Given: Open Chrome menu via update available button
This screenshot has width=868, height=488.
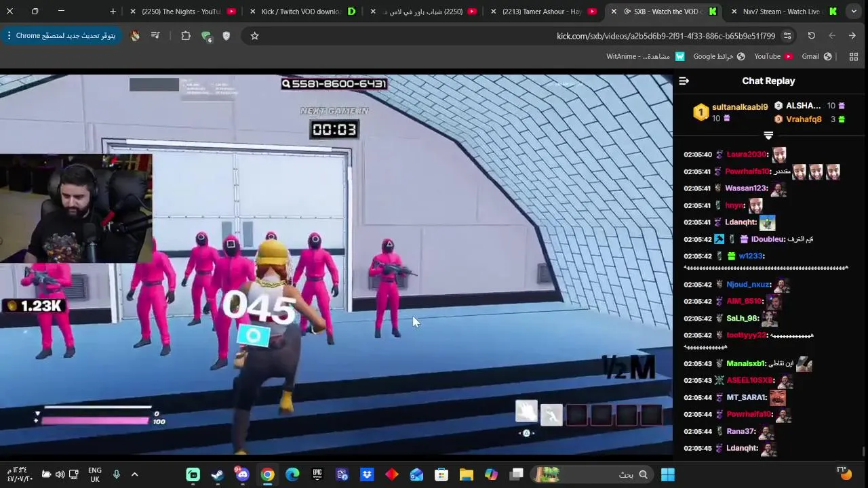Looking at the screenshot, I should pos(61,35).
